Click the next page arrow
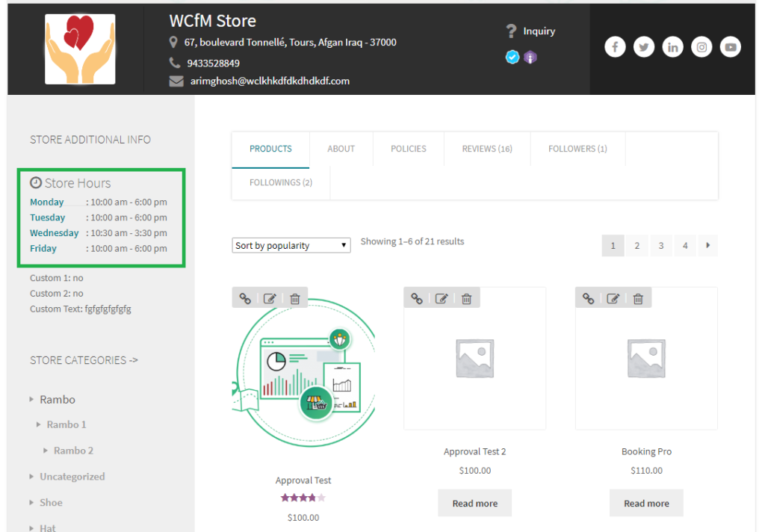 tap(708, 246)
